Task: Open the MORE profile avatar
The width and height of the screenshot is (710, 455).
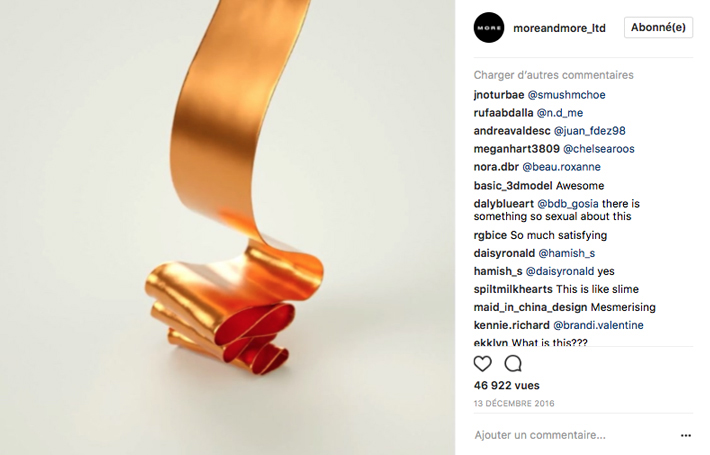Action: 489,28
